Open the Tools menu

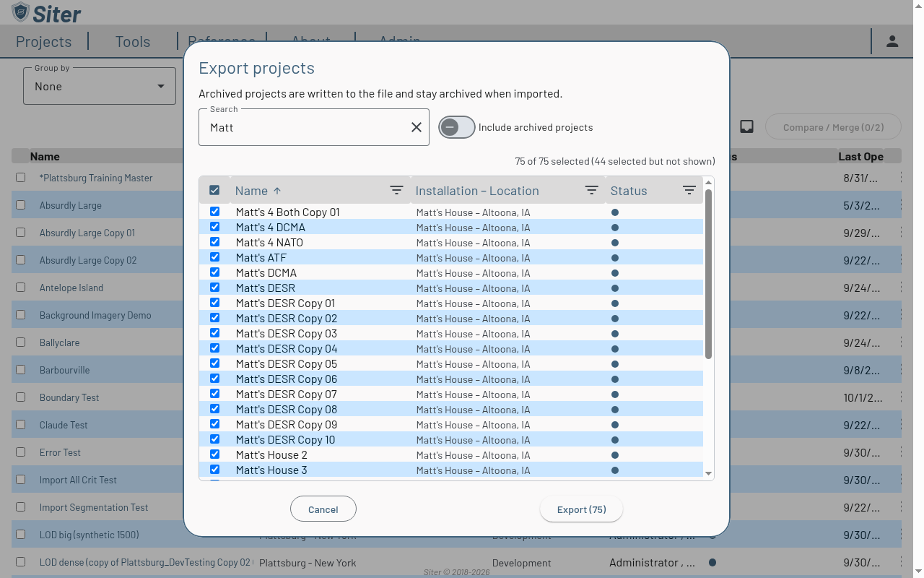click(x=133, y=42)
